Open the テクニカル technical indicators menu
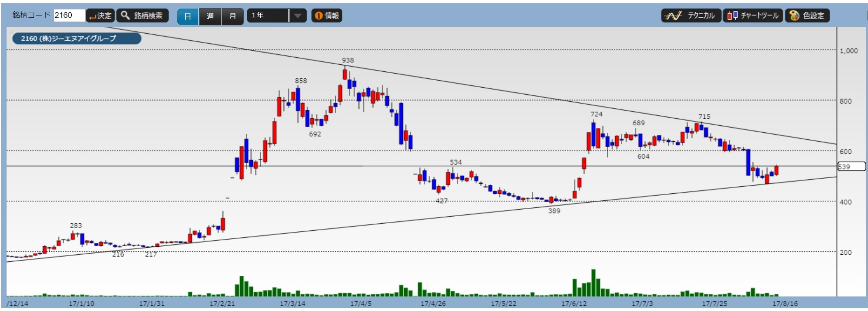The width and height of the screenshot is (868, 311). point(691,15)
